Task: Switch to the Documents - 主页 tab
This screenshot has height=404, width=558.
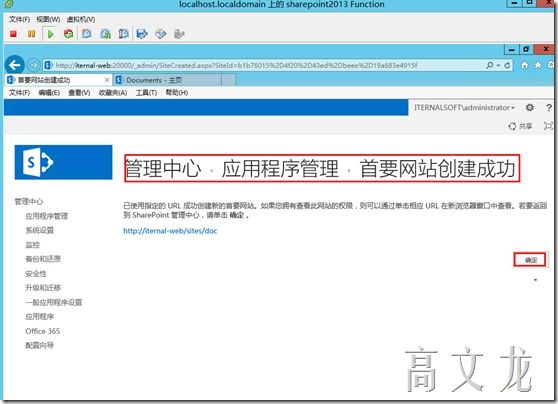Action: pyautogui.click(x=167, y=80)
